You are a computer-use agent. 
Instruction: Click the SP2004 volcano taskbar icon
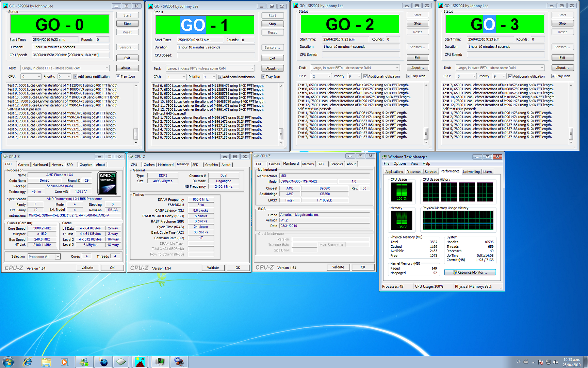(x=140, y=362)
